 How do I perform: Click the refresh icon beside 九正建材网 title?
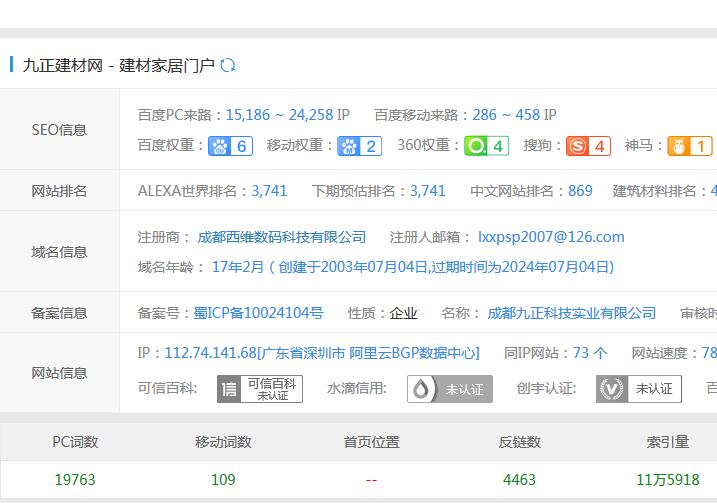coord(227,65)
